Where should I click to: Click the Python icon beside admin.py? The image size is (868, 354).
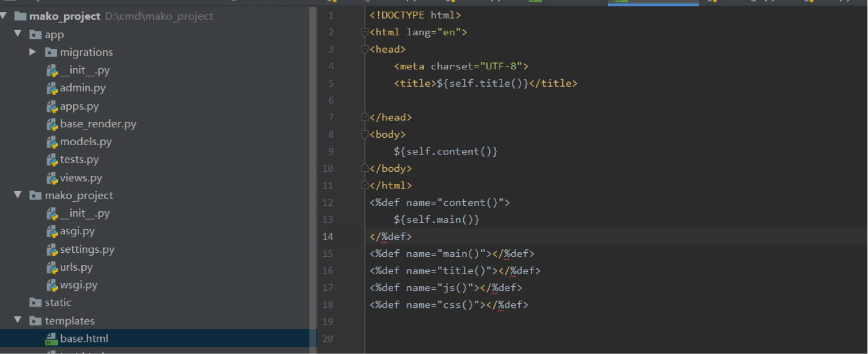coord(51,89)
